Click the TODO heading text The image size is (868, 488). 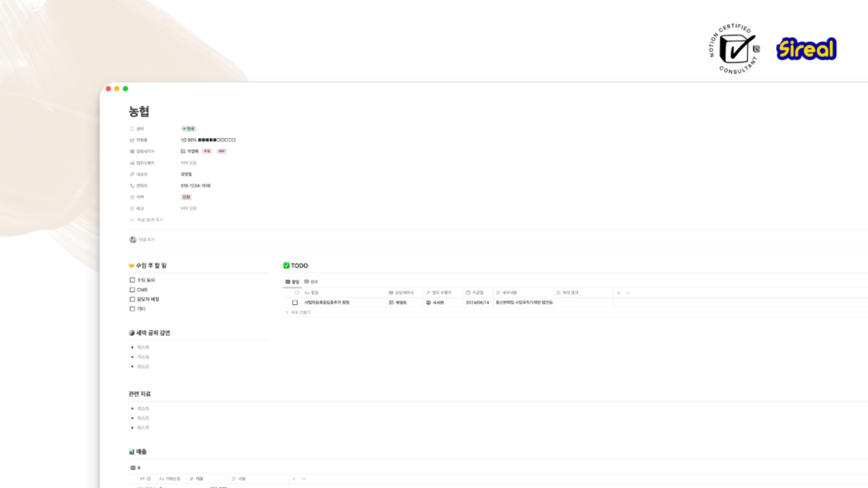tap(300, 265)
